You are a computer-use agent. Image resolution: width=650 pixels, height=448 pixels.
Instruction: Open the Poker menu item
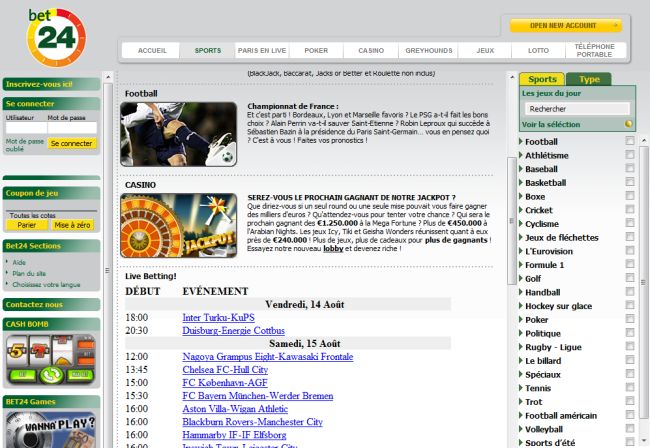(315, 50)
